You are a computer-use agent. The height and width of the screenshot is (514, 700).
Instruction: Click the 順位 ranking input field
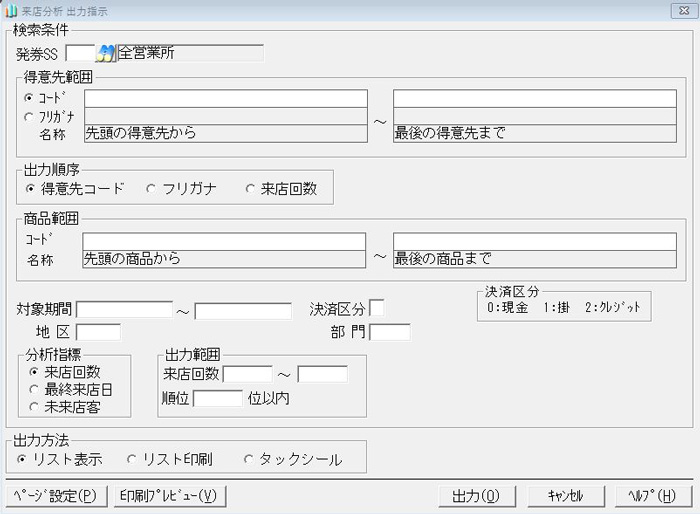coord(217,399)
